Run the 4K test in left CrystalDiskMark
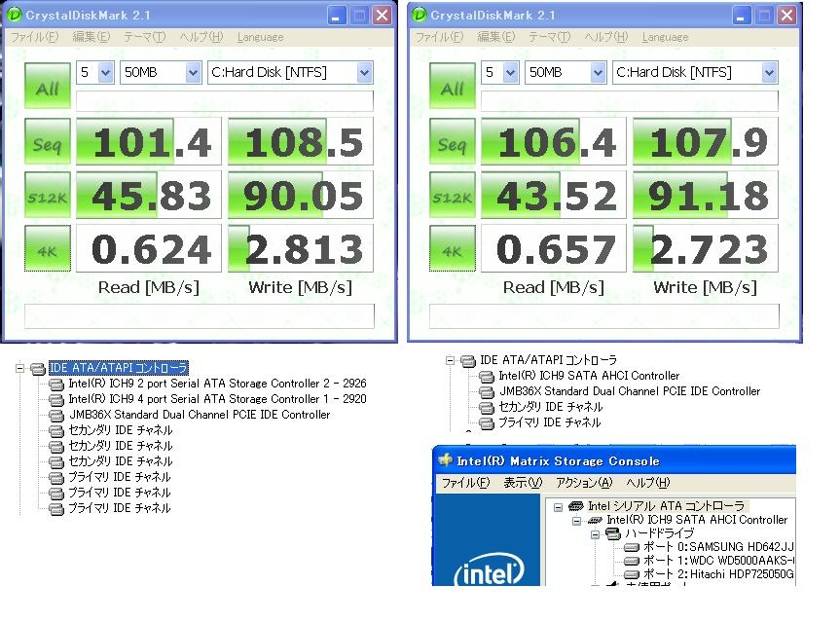 click(47, 248)
